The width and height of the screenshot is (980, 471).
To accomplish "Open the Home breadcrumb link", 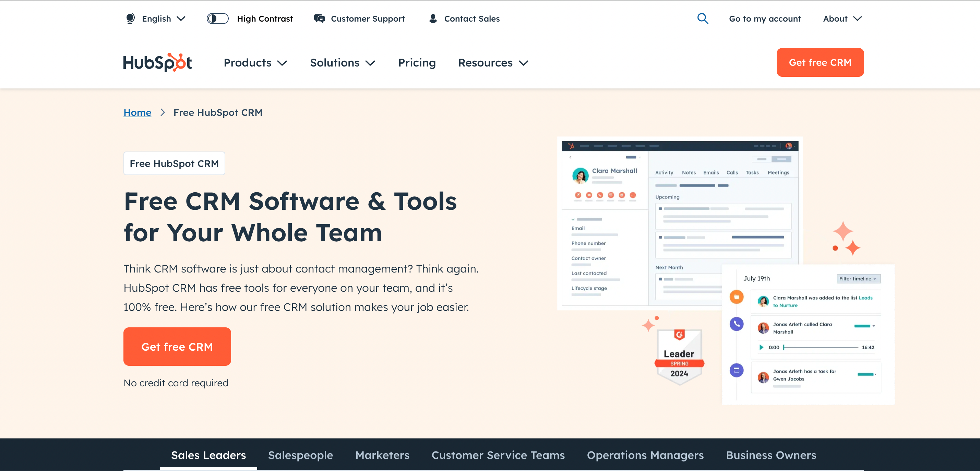I will (138, 112).
